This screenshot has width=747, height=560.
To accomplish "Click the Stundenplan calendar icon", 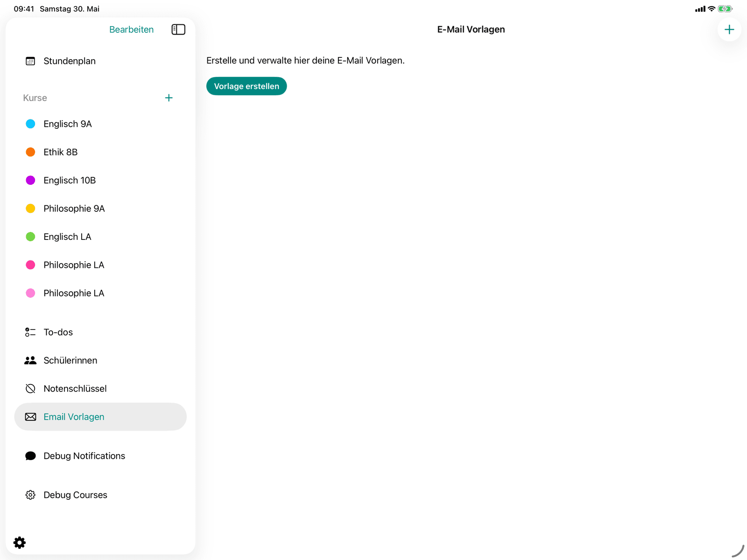I will pyautogui.click(x=30, y=61).
